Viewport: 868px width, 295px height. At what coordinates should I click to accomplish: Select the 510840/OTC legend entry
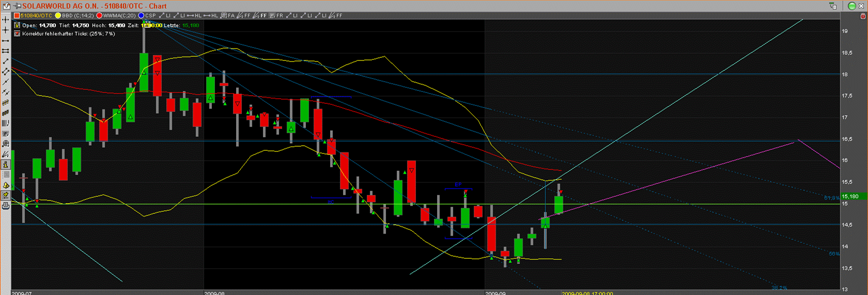coord(33,15)
